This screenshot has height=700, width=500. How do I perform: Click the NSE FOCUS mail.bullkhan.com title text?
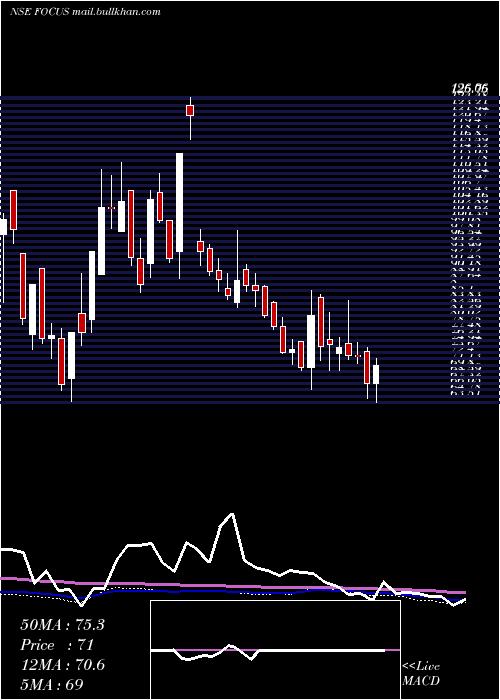coord(85,12)
